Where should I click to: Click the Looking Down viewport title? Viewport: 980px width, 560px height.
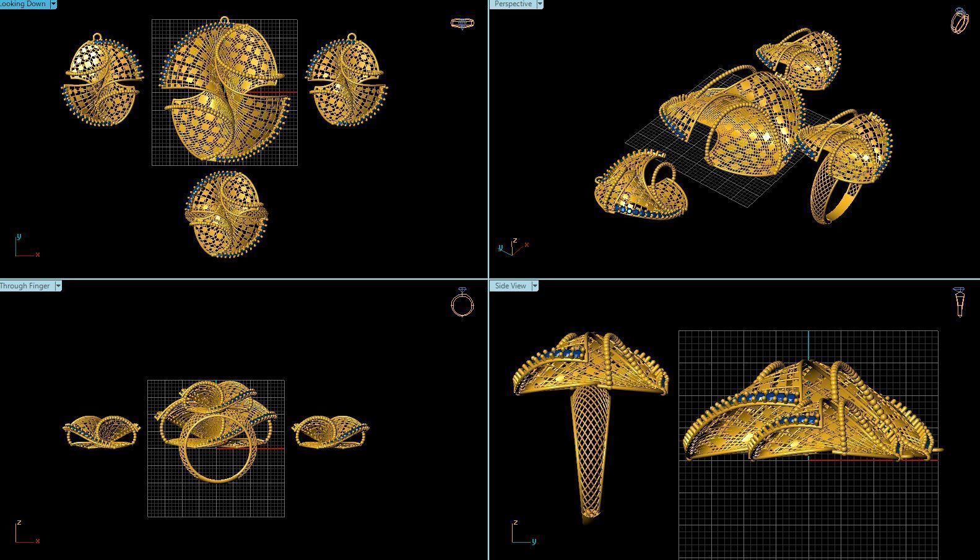coord(24,4)
